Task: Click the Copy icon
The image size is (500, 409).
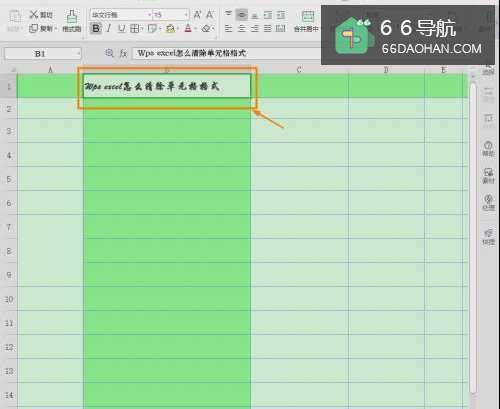Action: [x=33, y=28]
